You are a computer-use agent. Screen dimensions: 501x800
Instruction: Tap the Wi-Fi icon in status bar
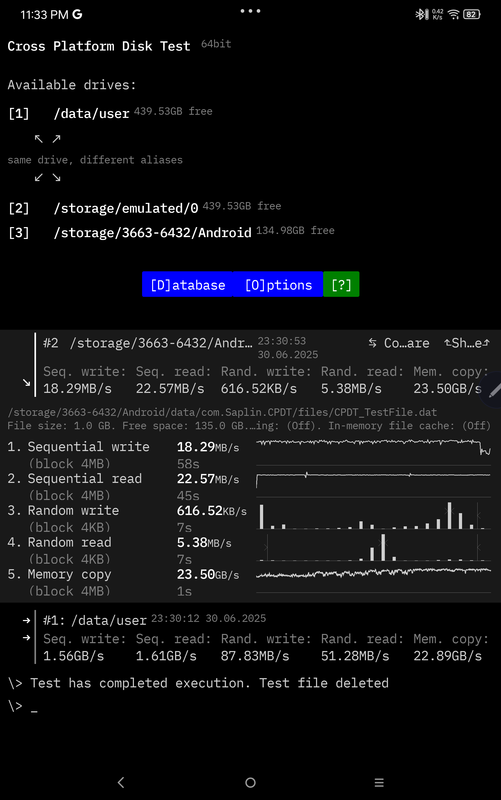pos(454,14)
